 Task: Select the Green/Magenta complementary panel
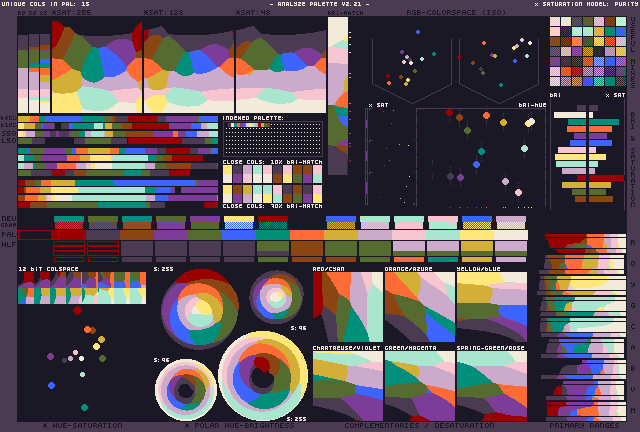click(419, 386)
